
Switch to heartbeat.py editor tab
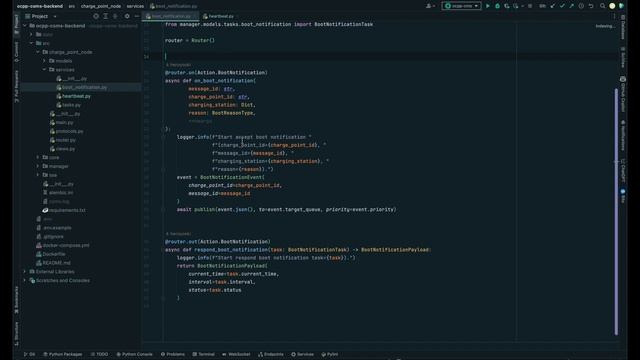click(x=218, y=16)
